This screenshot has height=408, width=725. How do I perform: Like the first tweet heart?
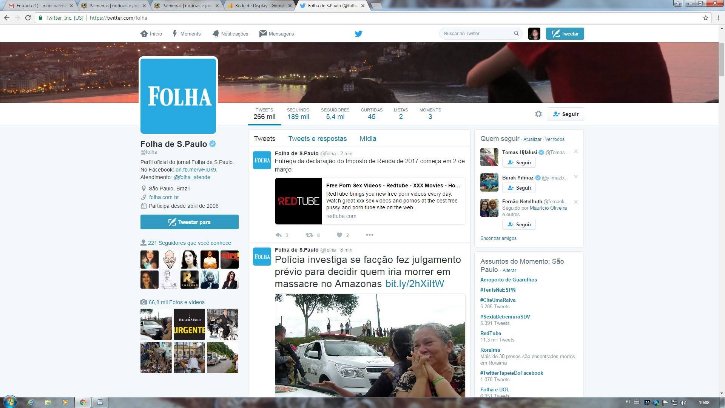[x=339, y=235]
